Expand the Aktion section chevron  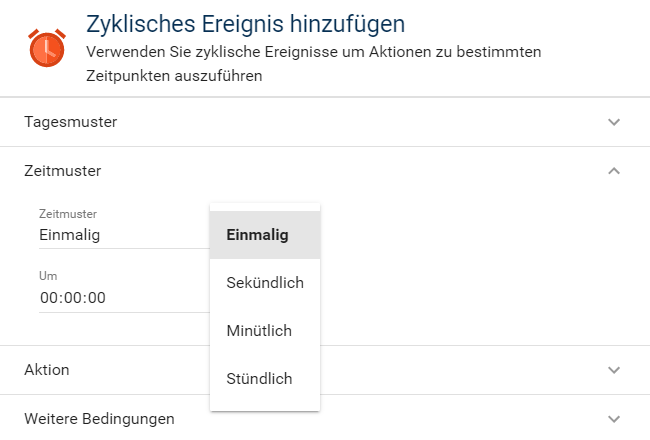coord(614,370)
